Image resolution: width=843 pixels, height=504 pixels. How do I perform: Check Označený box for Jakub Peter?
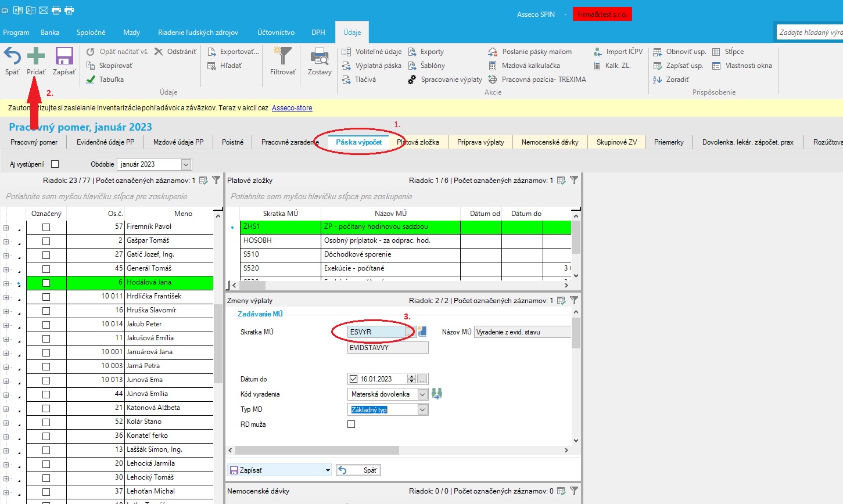[46, 325]
